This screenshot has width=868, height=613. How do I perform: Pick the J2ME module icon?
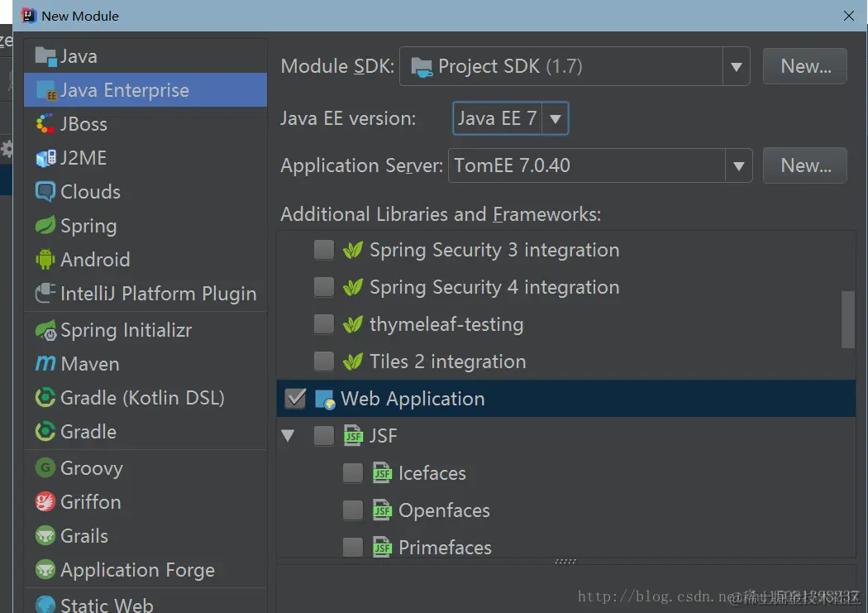pyautogui.click(x=45, y=158)
